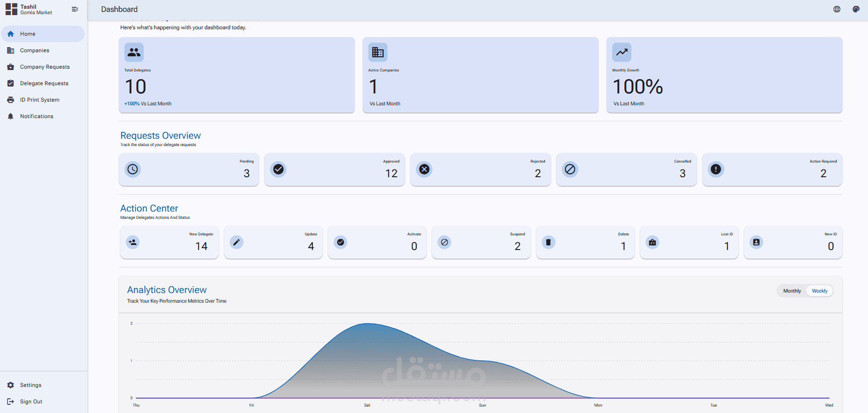Click the Rejected cross icon

pos(424,169)
